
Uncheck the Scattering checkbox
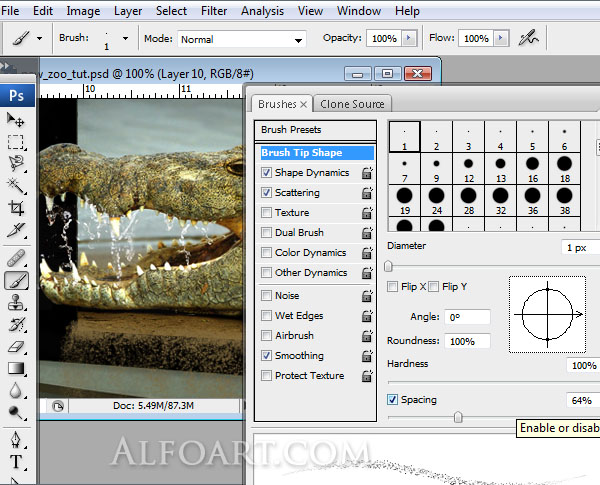coord(266,193)
